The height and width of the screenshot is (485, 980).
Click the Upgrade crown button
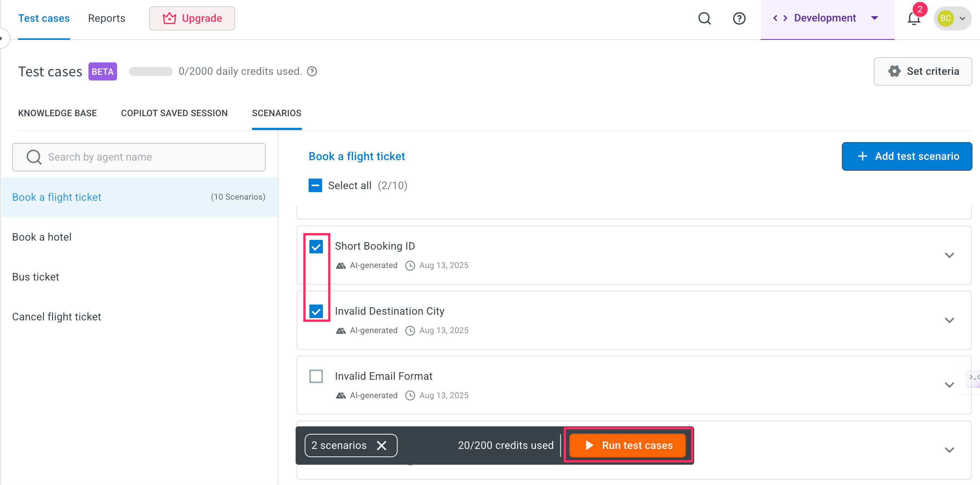click(x=192, y=18)
